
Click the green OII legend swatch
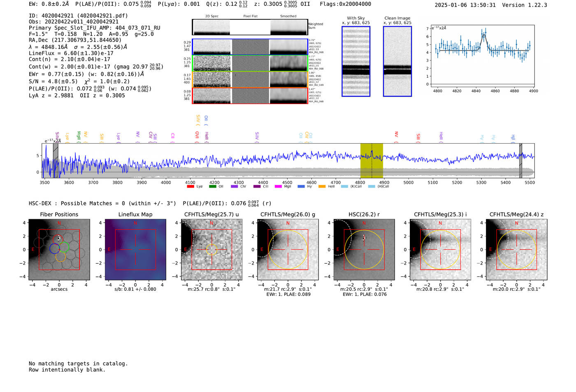(x=212, y=187)
